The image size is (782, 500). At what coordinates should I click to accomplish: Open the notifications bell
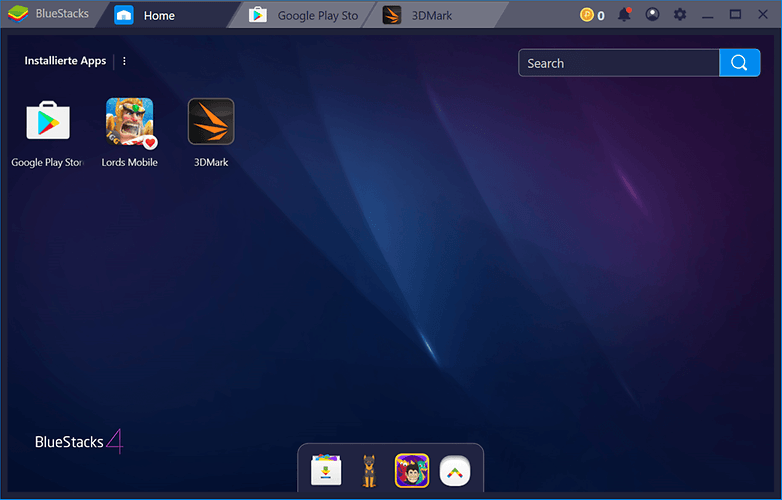coord(624,15)
